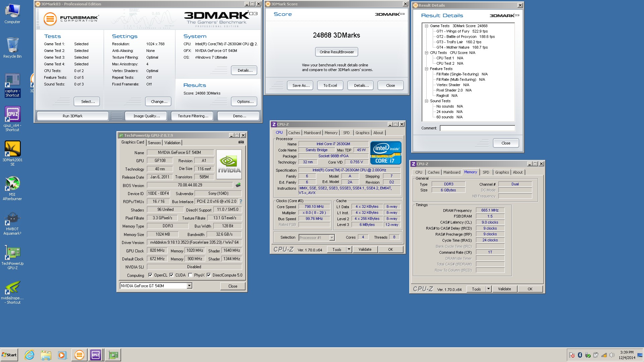Open the Recycle Bin desktop icon
Viewport: 644px width, 362px height.
pyautogui.click(x=12, y=48)
